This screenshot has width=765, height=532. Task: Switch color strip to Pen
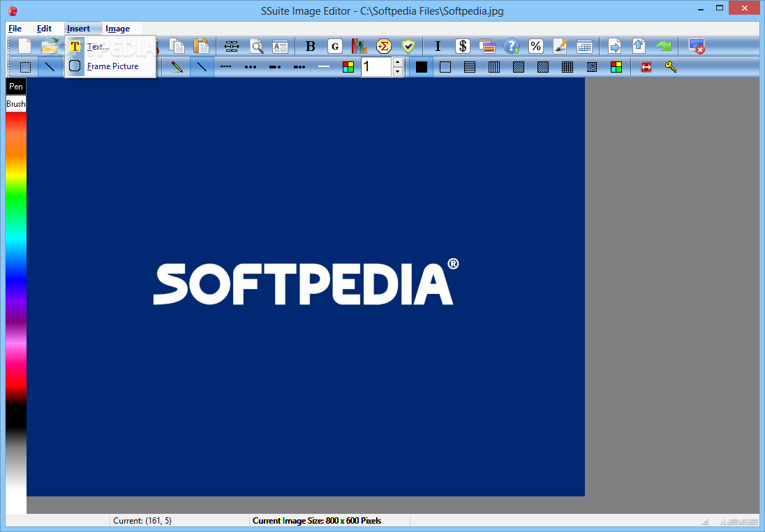[15, 87]
